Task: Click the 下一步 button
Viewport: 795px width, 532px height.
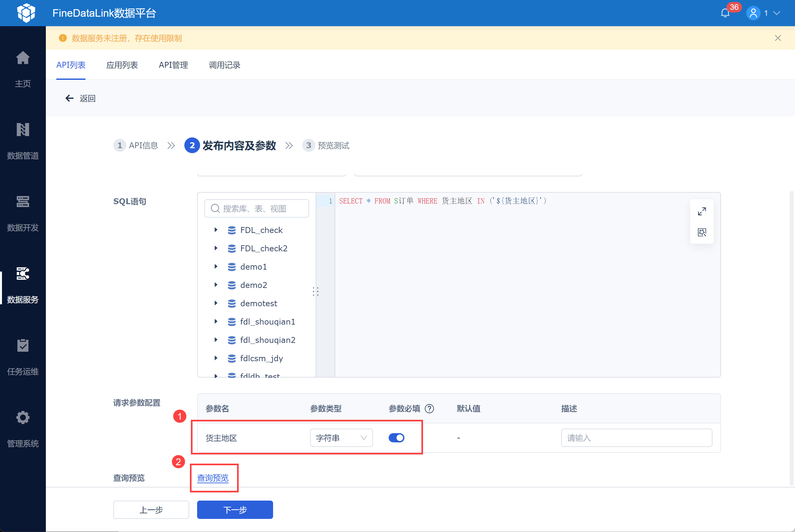Action: click(x=235, y=510)
